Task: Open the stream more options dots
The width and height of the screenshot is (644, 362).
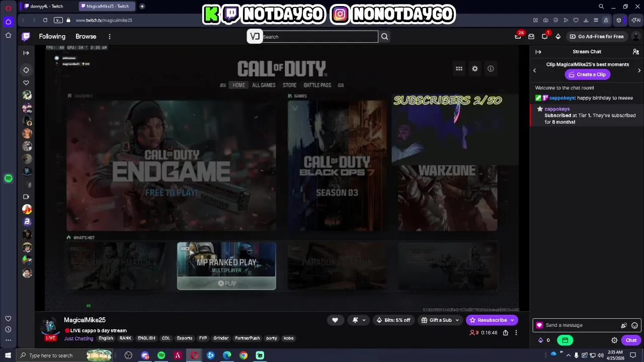Action: (516, 333)
